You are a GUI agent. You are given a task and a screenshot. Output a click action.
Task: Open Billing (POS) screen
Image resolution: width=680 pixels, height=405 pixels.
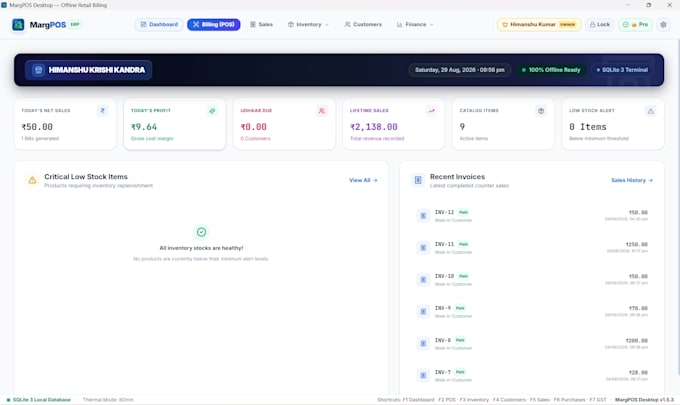214,25
